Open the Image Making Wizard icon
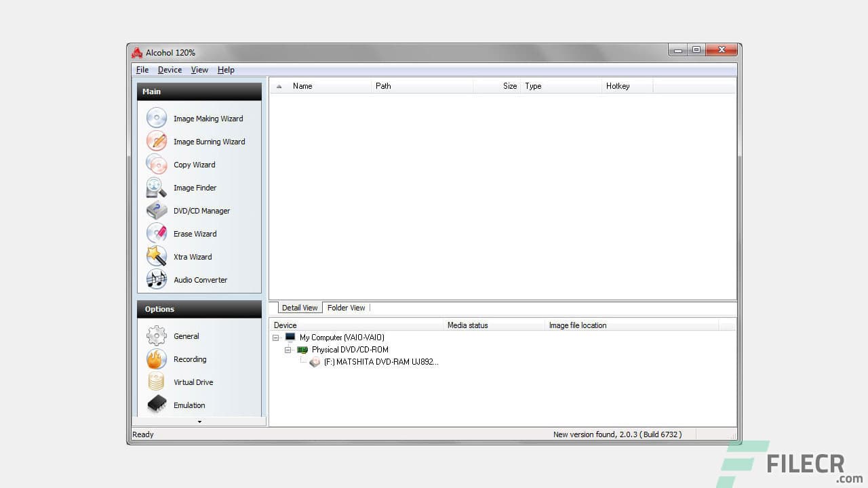The height and width of the screenshot is (488, 868). 157,119
